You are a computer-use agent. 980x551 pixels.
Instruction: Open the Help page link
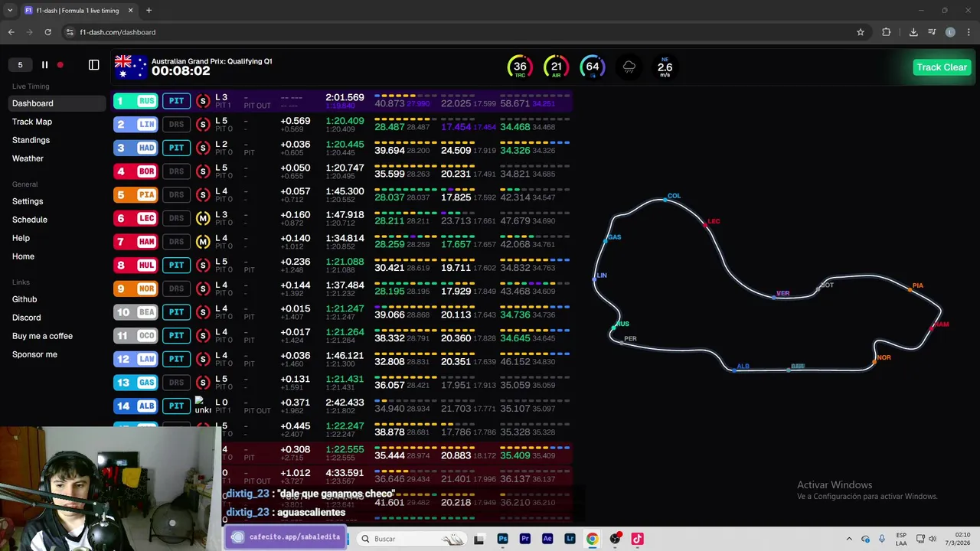(x=21, y=238)
